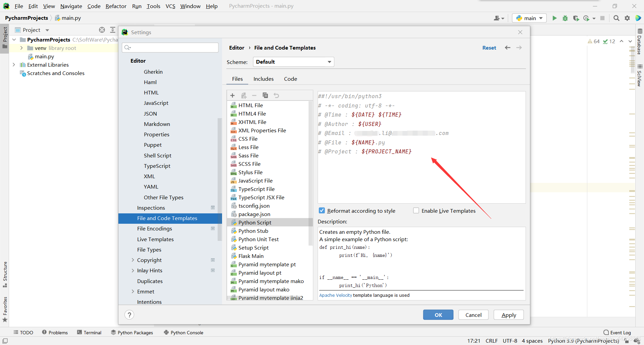Click the settings back arrow

507,48
